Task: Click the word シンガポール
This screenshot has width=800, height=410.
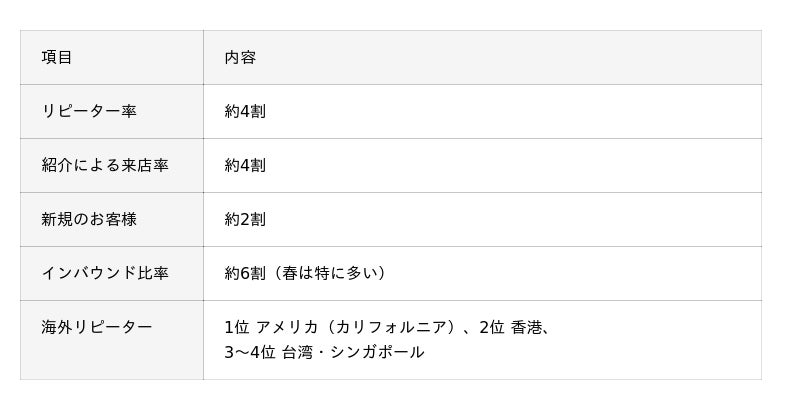Action: [x=377, y=352]
